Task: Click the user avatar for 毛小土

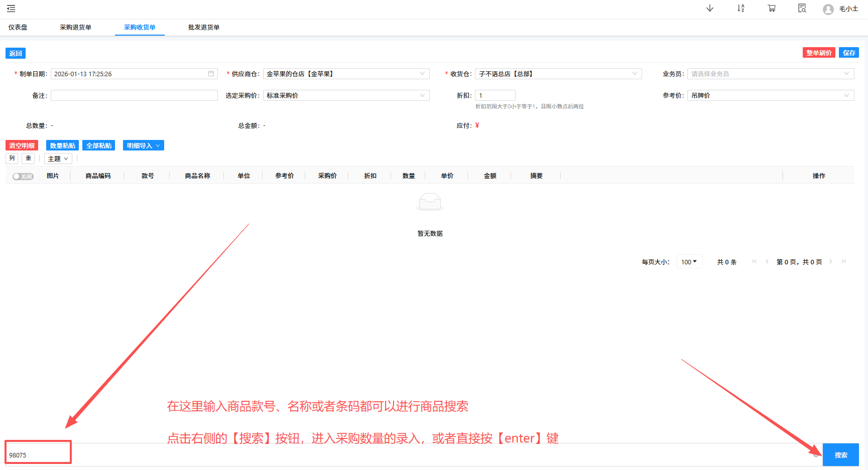Action: coord(828,9)
